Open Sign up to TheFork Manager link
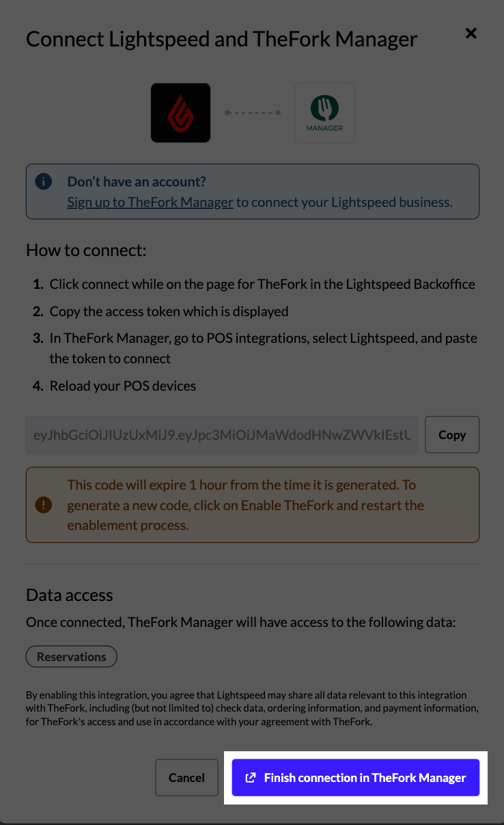 click(150, 202)
